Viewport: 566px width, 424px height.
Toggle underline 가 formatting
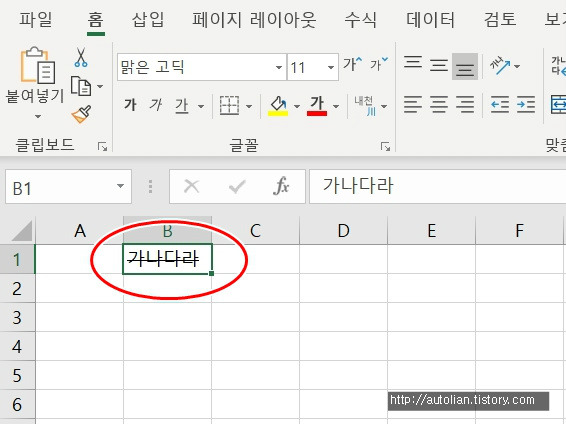pos(182,106)
